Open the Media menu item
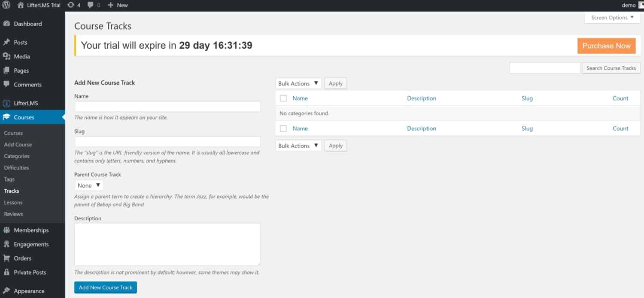This screenshot has height=298, width=644. tap(22, 56)
